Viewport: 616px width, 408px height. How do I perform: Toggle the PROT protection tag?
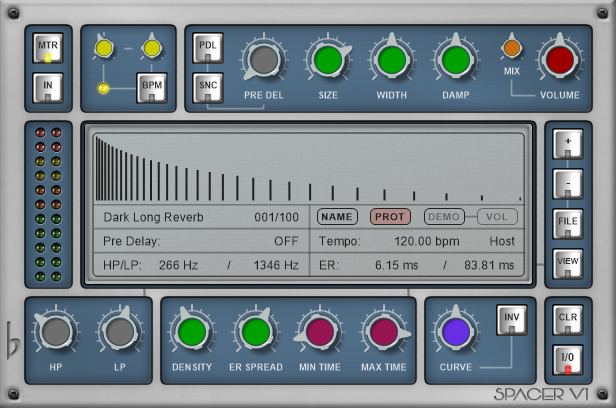(x=391, y=216)
